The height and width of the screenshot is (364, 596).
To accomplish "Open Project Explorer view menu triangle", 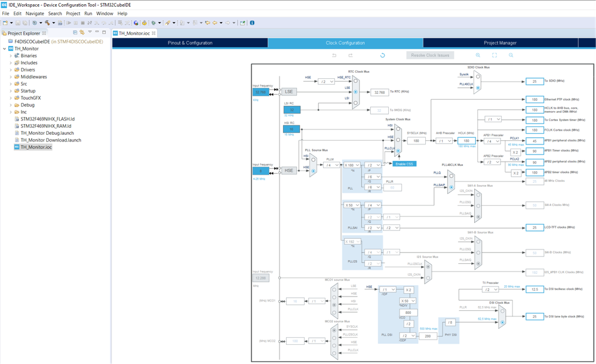I will click(x=90, y=32).
